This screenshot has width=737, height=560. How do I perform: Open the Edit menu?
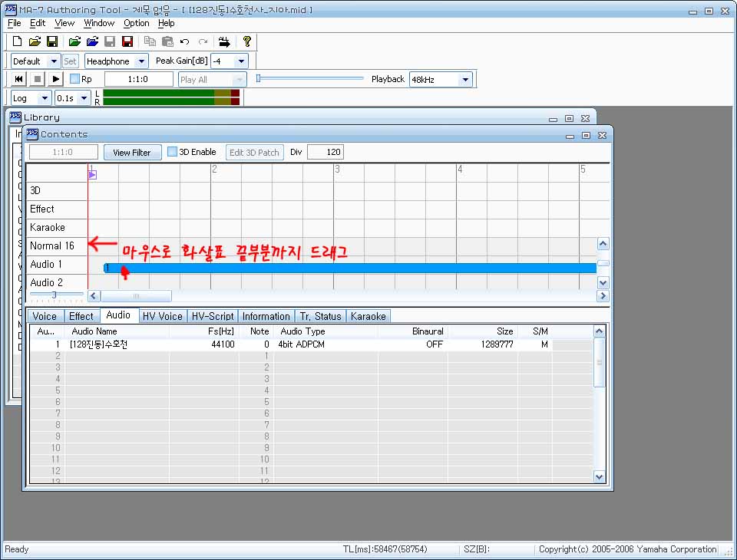coord(38,23)
